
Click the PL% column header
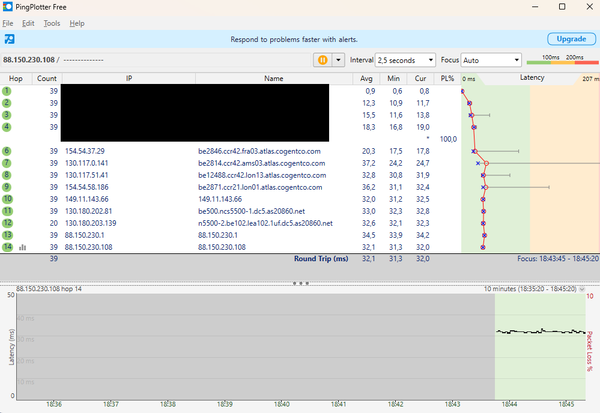[447, 78]
